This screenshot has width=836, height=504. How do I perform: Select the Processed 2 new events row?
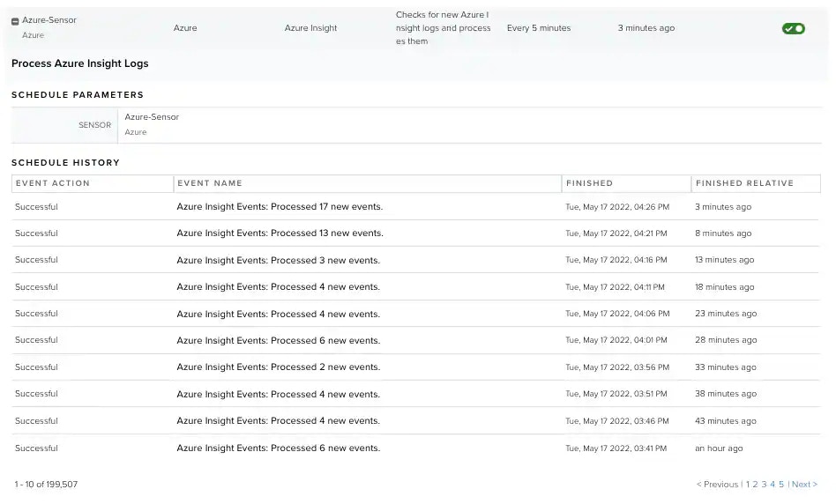(x=414, y=367)
